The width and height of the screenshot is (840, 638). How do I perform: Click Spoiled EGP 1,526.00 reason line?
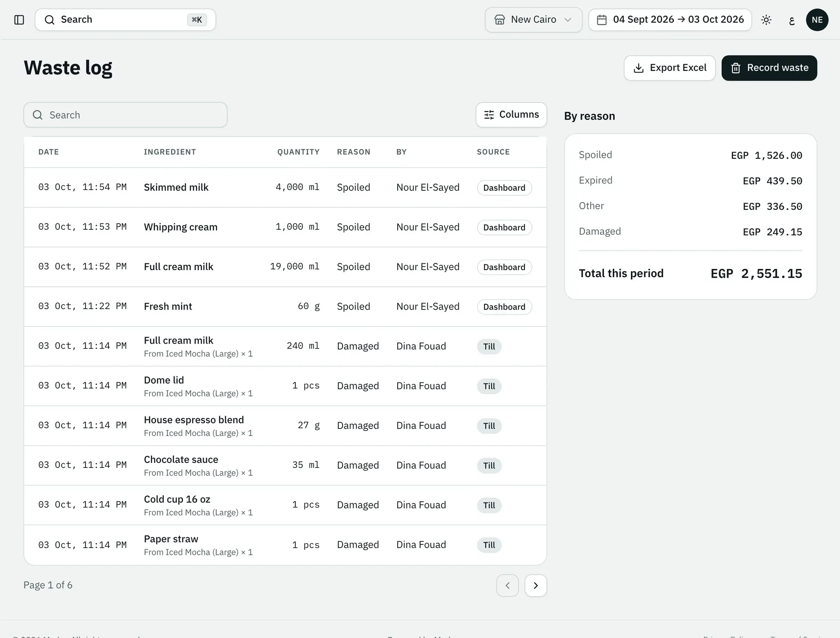(690, 155)
